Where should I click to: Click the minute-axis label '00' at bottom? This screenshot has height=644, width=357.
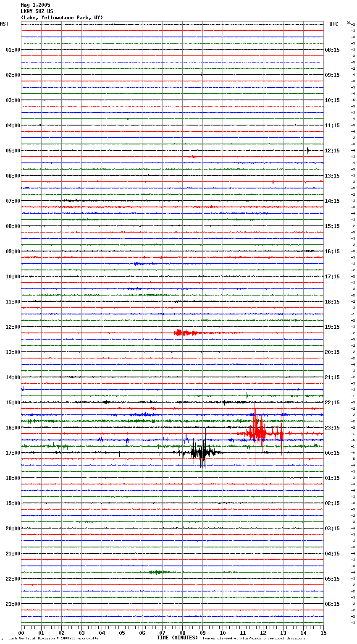21,633
